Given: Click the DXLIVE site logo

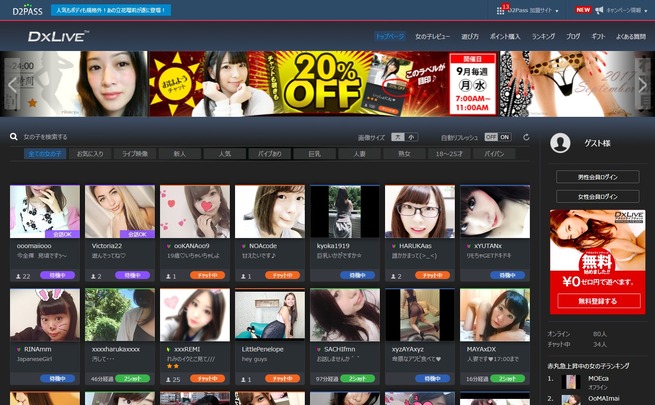Looking at the screenshot, I should [x=58, y=36].
